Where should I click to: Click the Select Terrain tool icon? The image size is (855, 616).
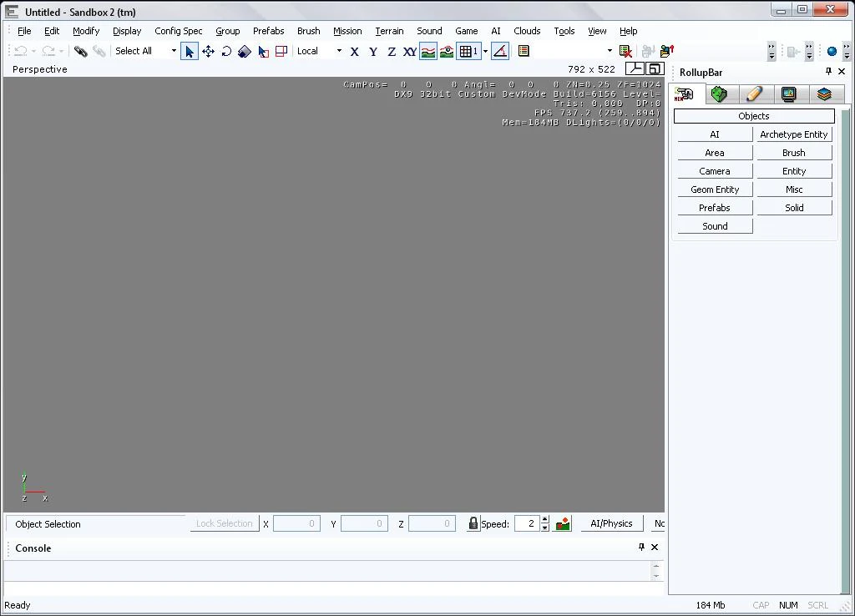pos(263,51)
